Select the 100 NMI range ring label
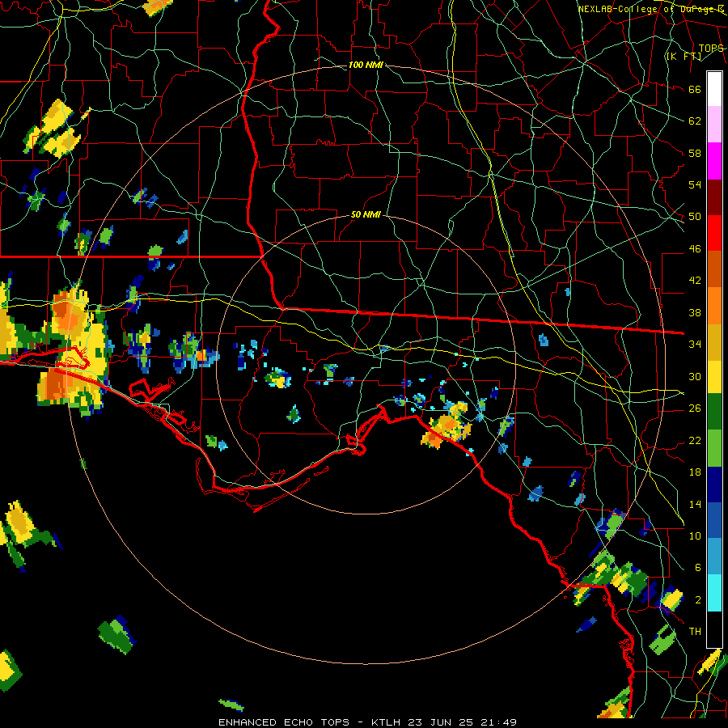This screenshot has height=728, width=728. pyautogui.click(x=366, y=65)
